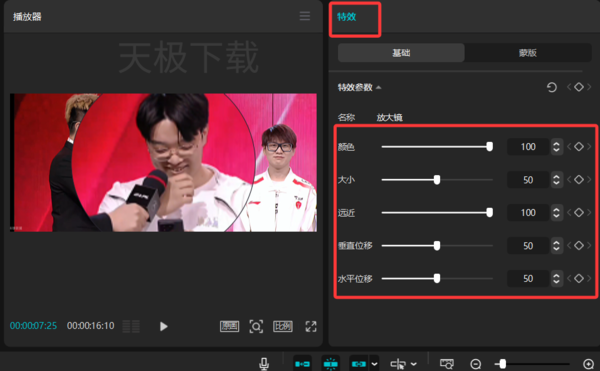Viewport: 600px width, 371px height.
Task: Click the 比例 aspect ratio icon
Action: pos(283,326)
